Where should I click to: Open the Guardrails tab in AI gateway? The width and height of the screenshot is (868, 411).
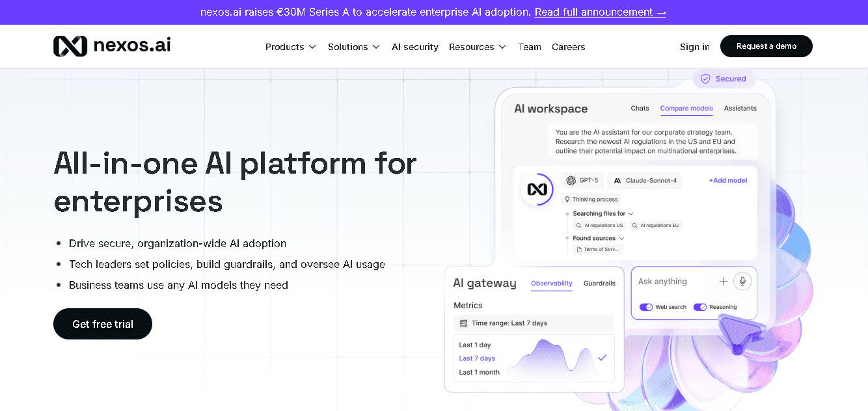click(599, 283)
